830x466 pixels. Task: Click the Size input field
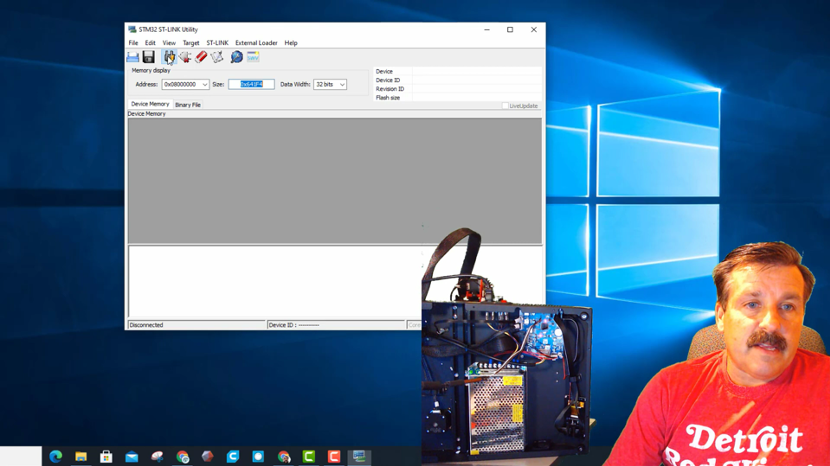click(251, 84)
